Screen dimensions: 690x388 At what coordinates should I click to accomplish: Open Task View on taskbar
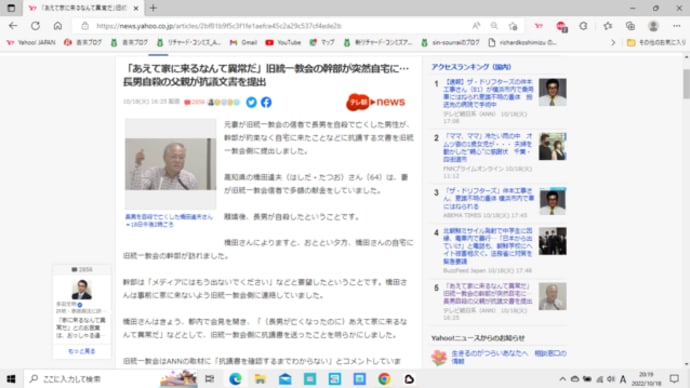[209, 379]
